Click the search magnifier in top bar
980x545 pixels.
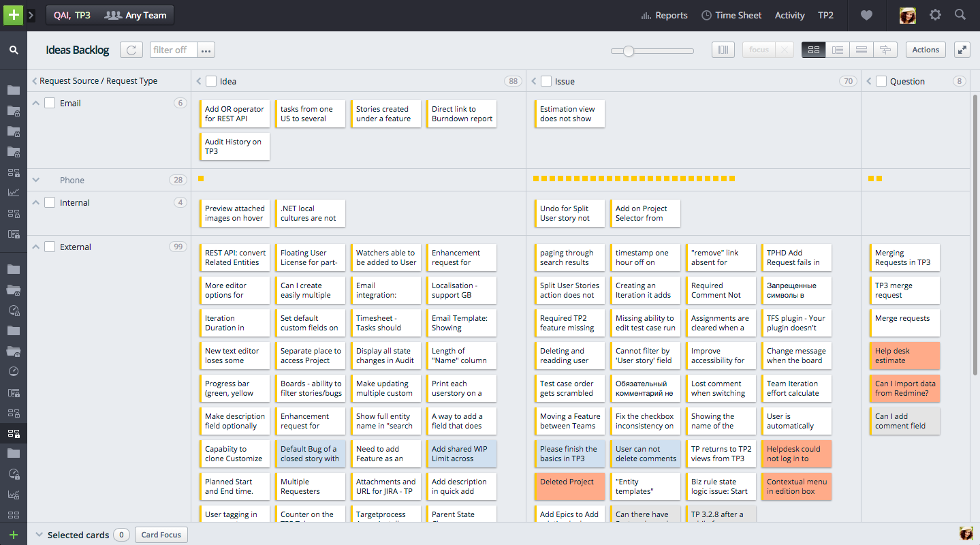(x=960, y=15)
